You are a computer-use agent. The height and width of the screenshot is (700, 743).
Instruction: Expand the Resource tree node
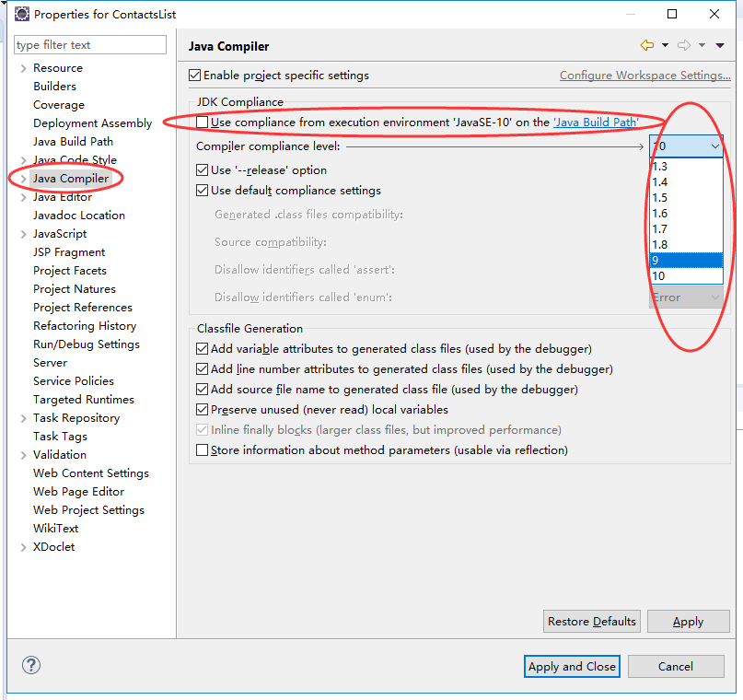(x=23, y=68)
